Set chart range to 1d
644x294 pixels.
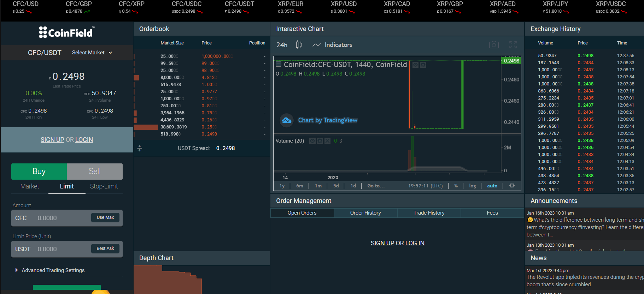pos(353,186)
